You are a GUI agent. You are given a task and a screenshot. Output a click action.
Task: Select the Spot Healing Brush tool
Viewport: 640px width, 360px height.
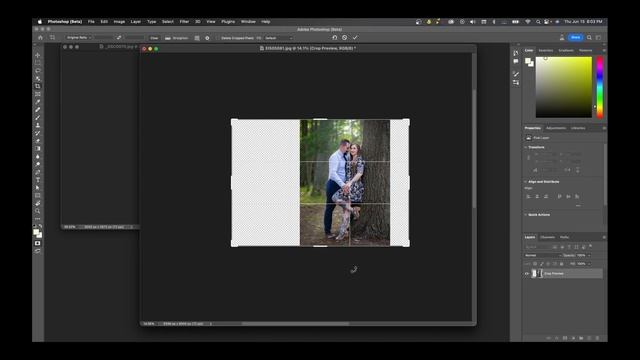tap(38, 110)
